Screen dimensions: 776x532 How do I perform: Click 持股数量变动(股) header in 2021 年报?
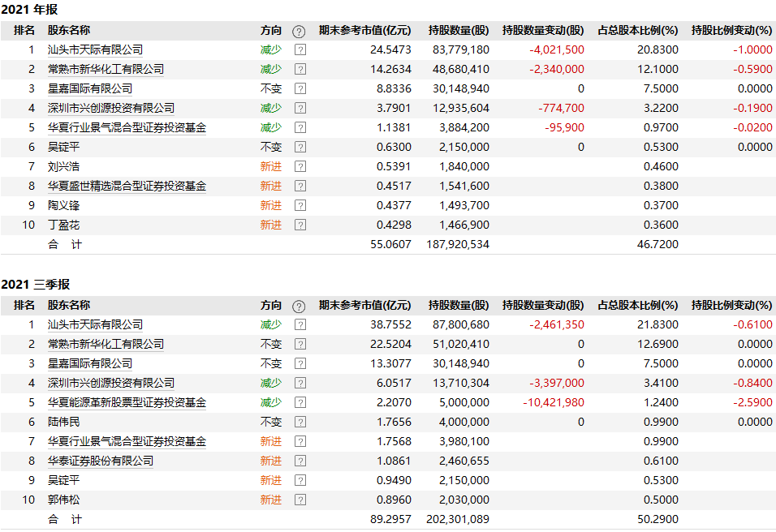coord(543,31)
